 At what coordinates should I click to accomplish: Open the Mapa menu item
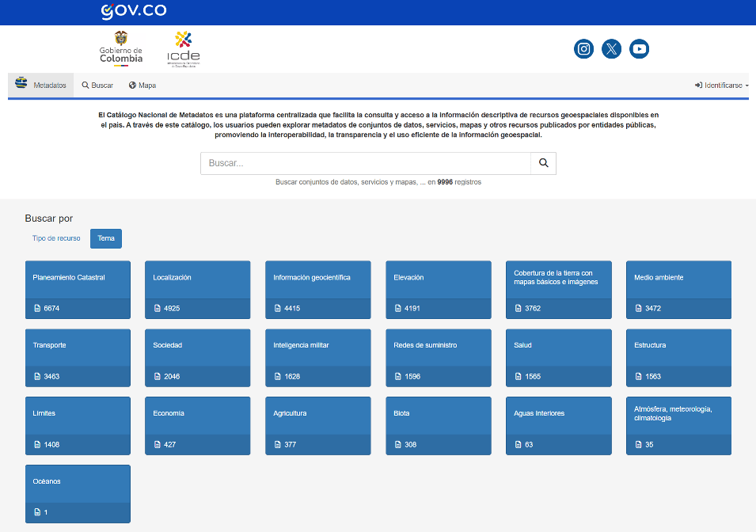pyautogui.click(x=142, y=85)
